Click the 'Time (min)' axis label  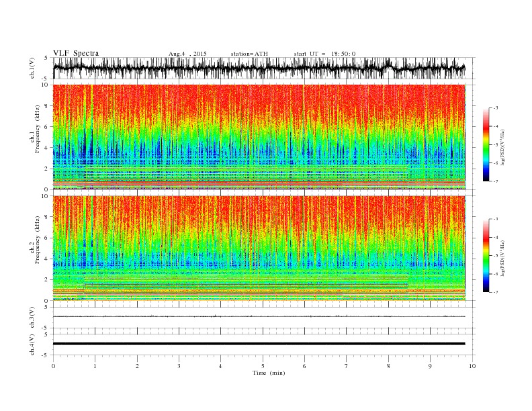(x=269, y=373)
